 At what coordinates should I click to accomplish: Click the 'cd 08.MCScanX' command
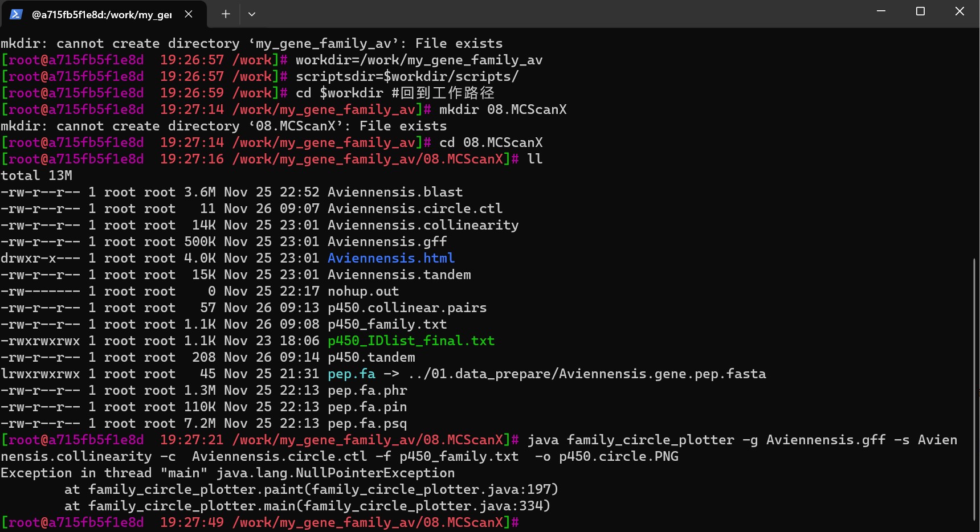(x=491, y=142)
